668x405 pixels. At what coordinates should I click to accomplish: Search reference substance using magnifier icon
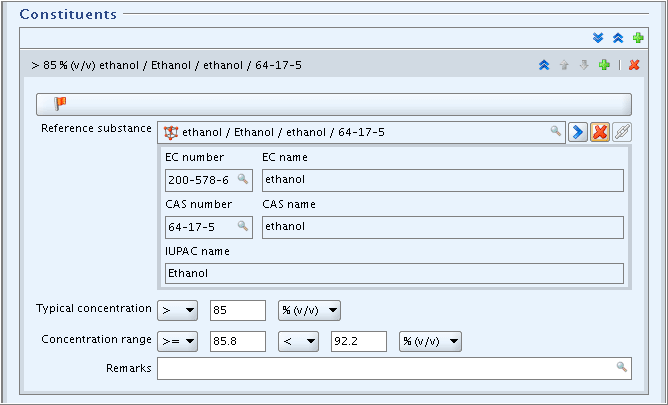(555, 131)
